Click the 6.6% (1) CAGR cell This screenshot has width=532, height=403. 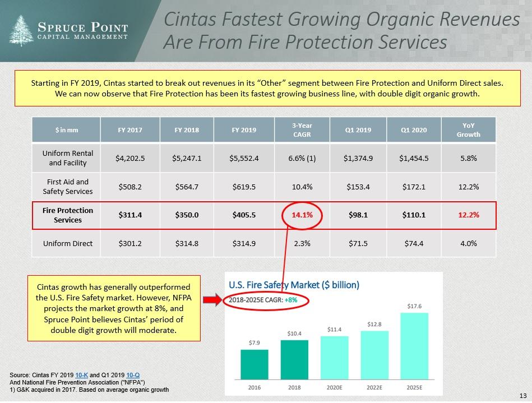(302, 159)
